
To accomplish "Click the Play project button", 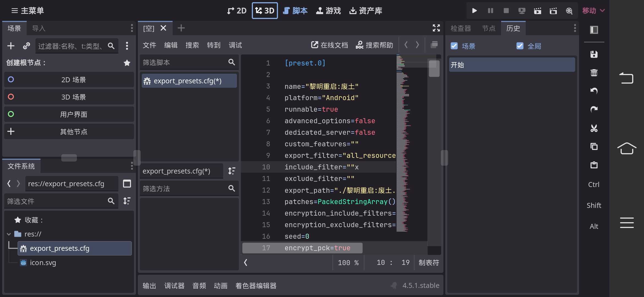I will point(474,11).
